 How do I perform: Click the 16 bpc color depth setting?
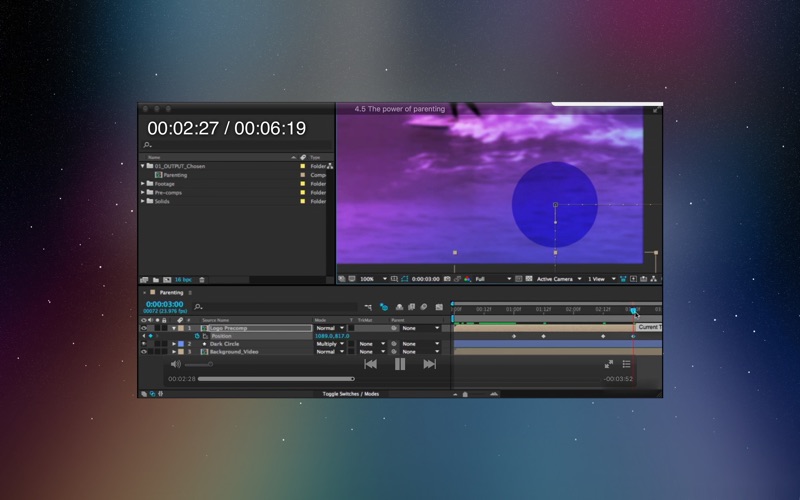183,280
